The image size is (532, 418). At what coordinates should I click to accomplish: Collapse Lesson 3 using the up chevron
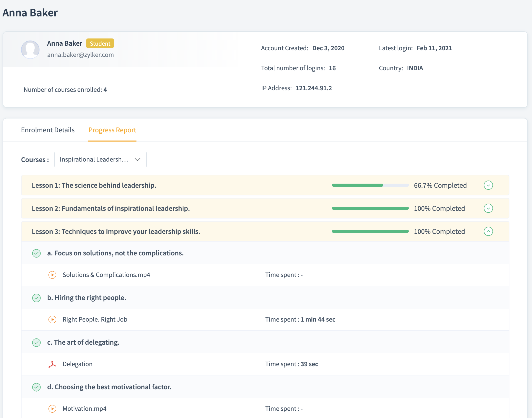(488, 231)
